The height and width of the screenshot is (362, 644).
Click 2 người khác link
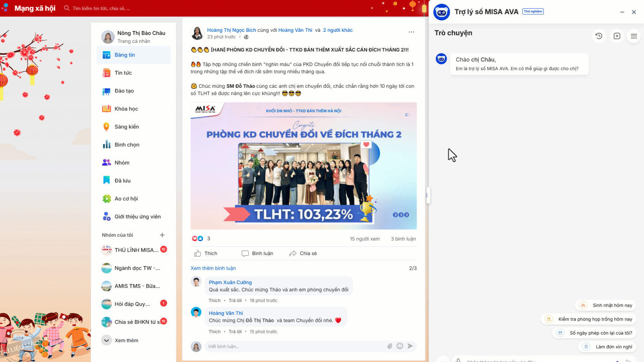click(338, 30)
